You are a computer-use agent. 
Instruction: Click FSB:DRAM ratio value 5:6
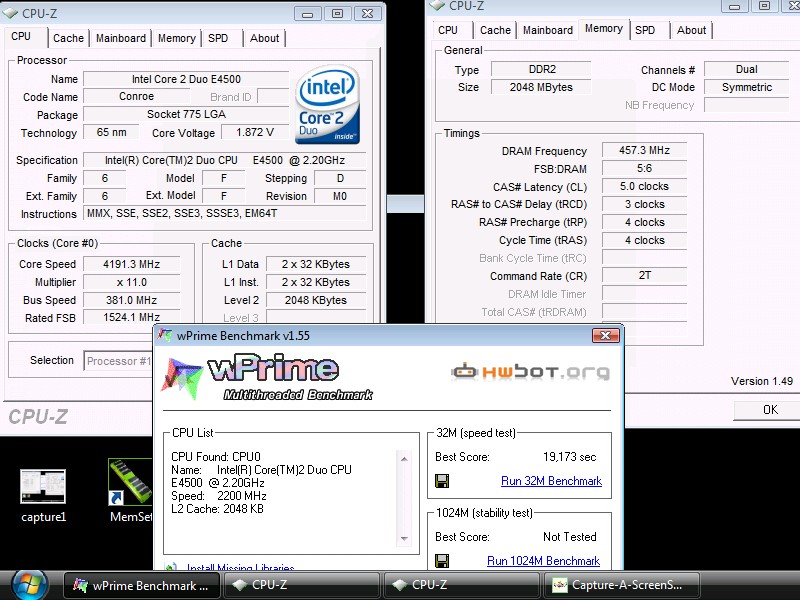(x=644, y=168)
